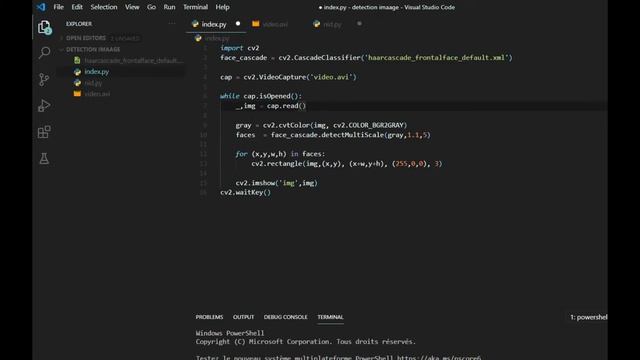Click the 'while cap.isOpened():' line

click(x=261, y=96)
